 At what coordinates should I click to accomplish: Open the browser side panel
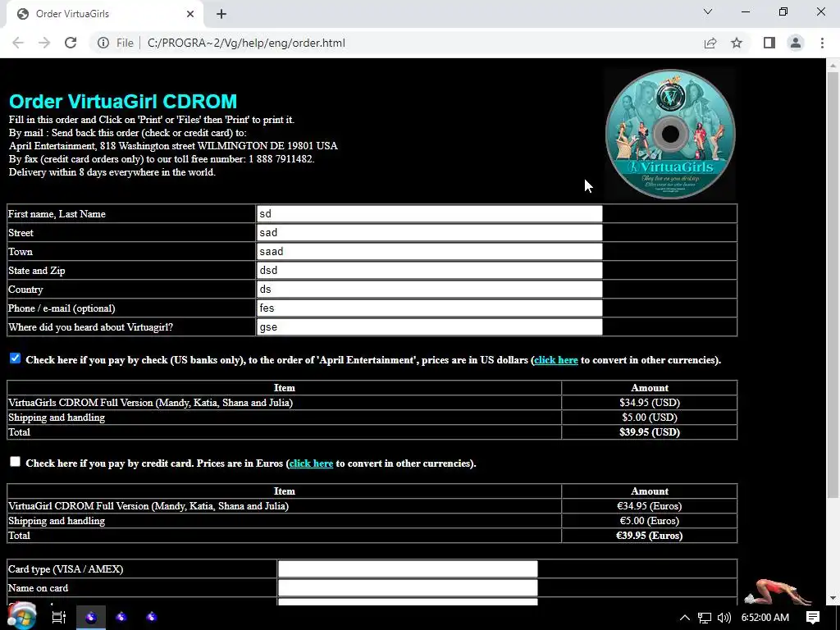click(x=769, y=43)
